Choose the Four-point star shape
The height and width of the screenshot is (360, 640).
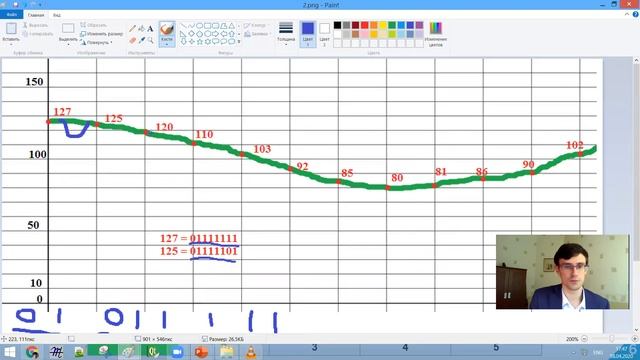click(192, 41)
